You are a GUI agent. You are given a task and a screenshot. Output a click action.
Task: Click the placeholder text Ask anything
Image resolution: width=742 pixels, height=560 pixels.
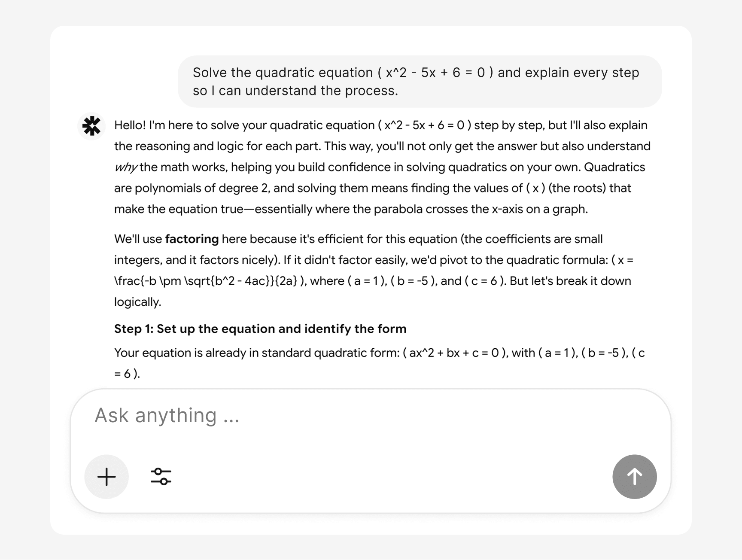coord(167,415)
